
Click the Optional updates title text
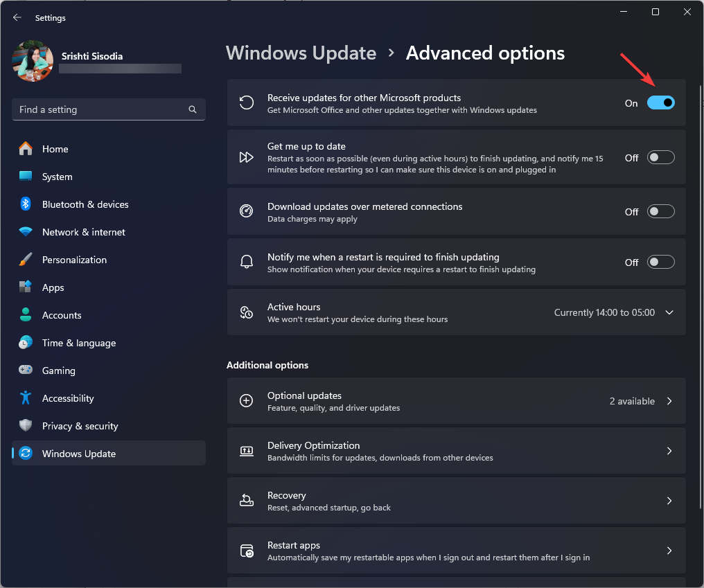304,396
